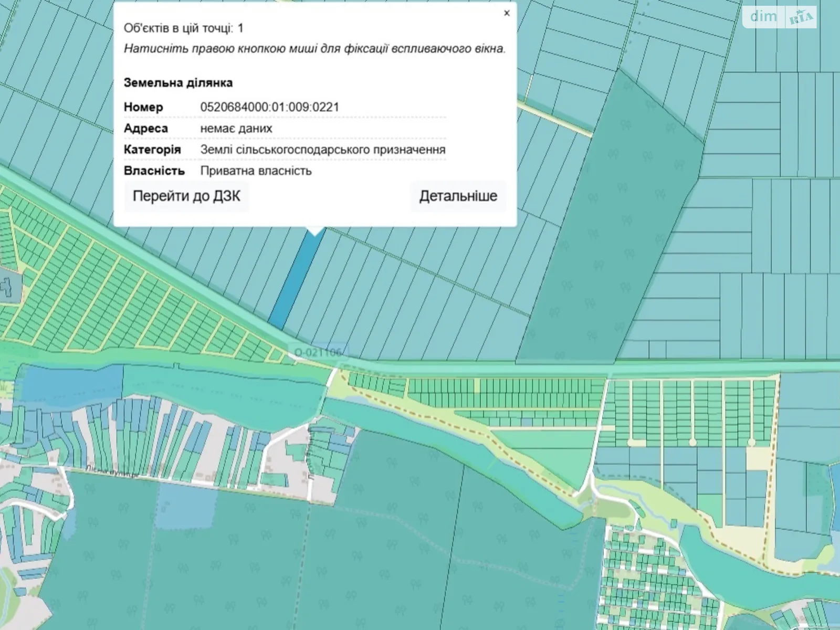This screenshot has width=840, height=630.
Task: Click the 'Об'єктів в цій точці: 1' text
Action: click(x=183, y=28)
